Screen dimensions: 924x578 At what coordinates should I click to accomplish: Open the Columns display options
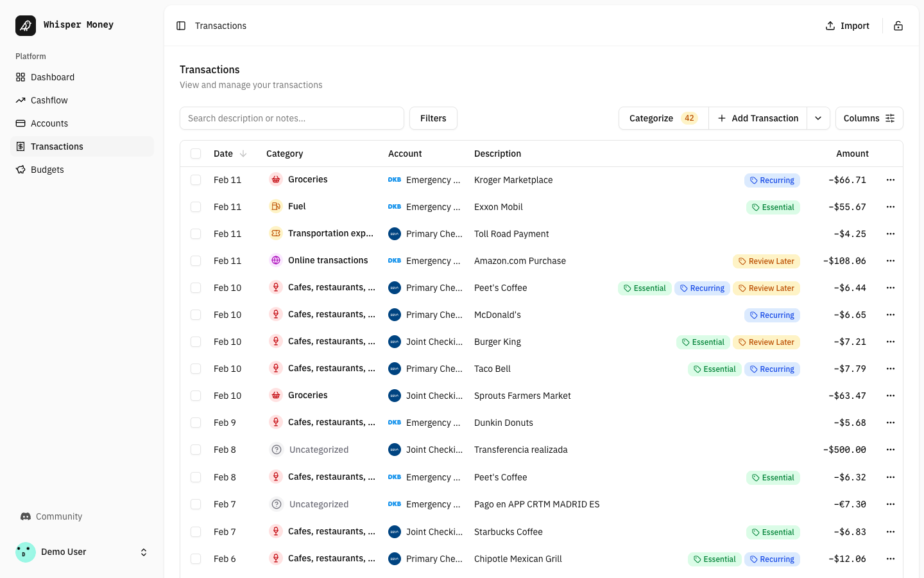(x=869, y=118)
